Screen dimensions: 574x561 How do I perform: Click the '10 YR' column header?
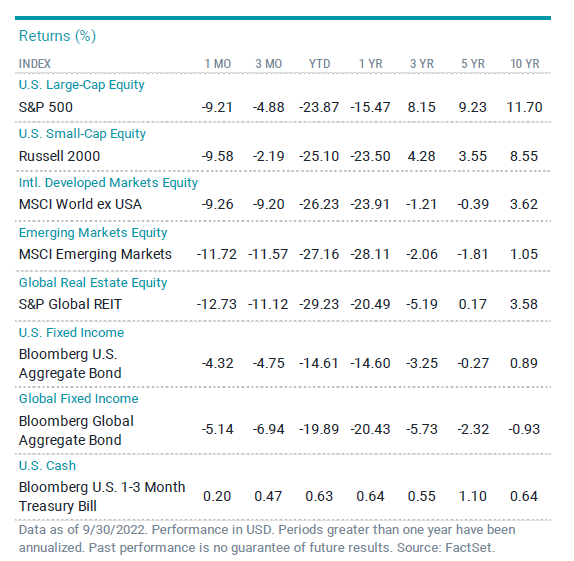tap(525, 64)
